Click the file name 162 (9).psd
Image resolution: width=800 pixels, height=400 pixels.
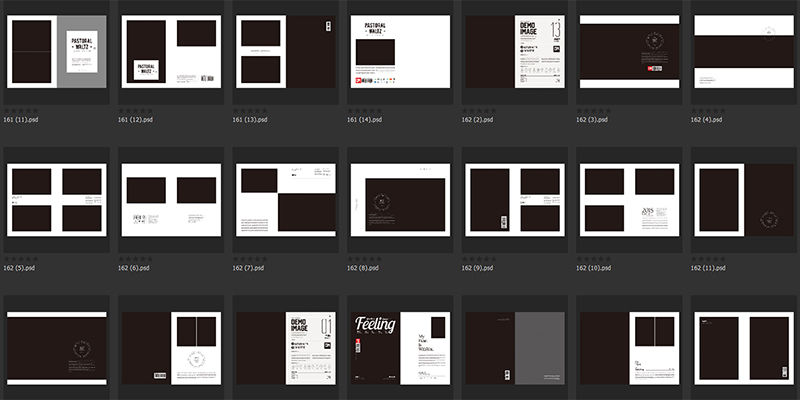478,268
